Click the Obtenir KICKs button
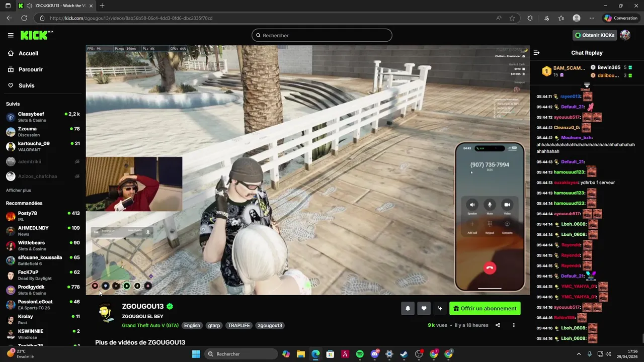The image size is (644, 362). [595, 35]
